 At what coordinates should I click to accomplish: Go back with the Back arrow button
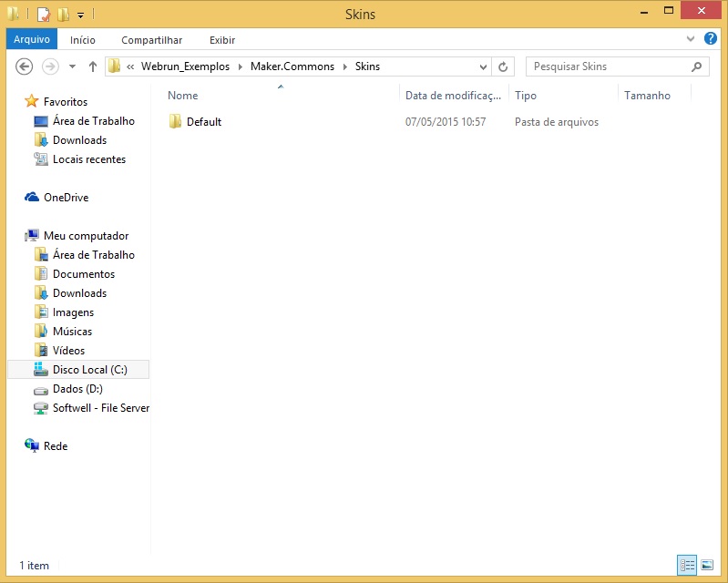(x=25, y=66)
